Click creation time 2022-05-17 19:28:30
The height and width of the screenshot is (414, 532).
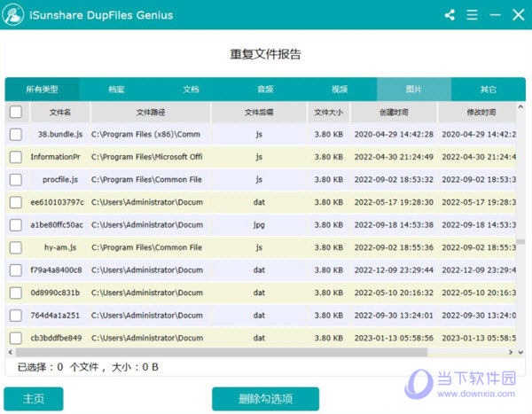click(x=394, y=202)
